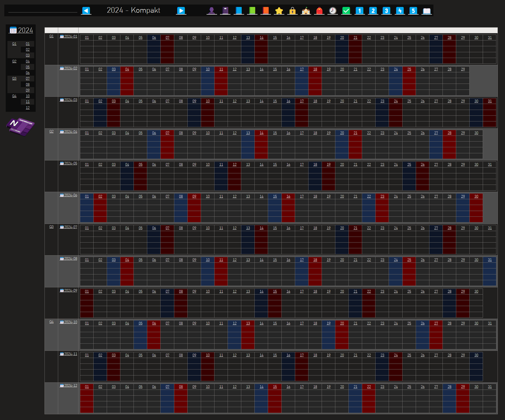Jump to month 11 in sidebar
The image size is (505, 420).
click(28, 101)
